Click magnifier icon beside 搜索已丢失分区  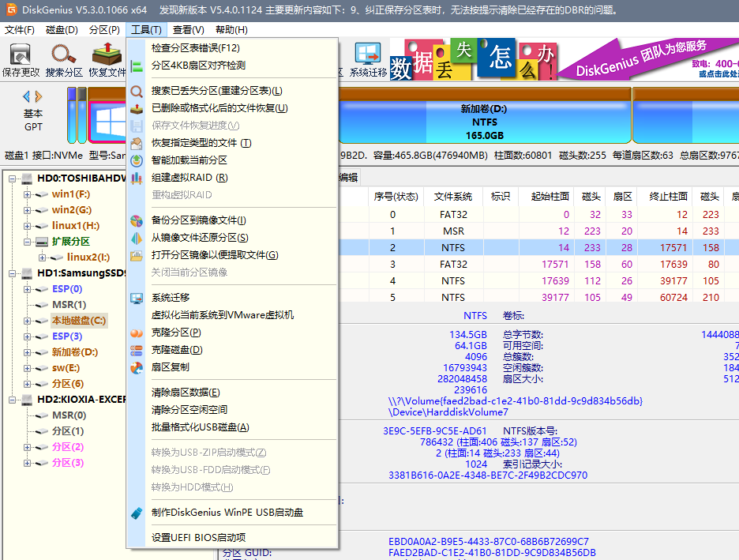click(x=137, y=91)
